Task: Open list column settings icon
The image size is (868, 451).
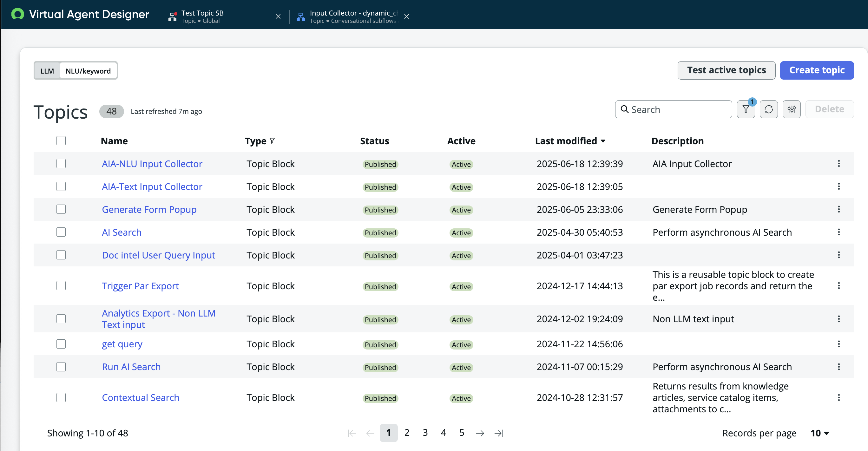Action: (x=792, y=109)
